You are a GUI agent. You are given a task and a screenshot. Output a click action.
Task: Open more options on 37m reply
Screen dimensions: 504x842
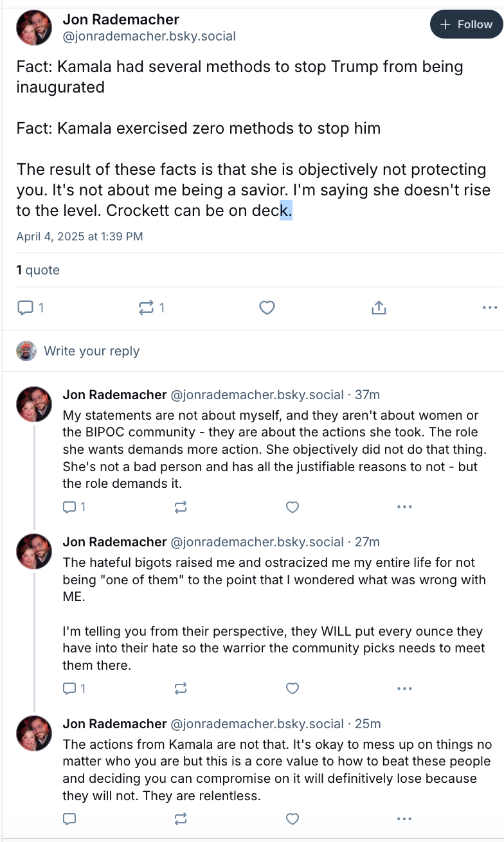pos(404,507)
